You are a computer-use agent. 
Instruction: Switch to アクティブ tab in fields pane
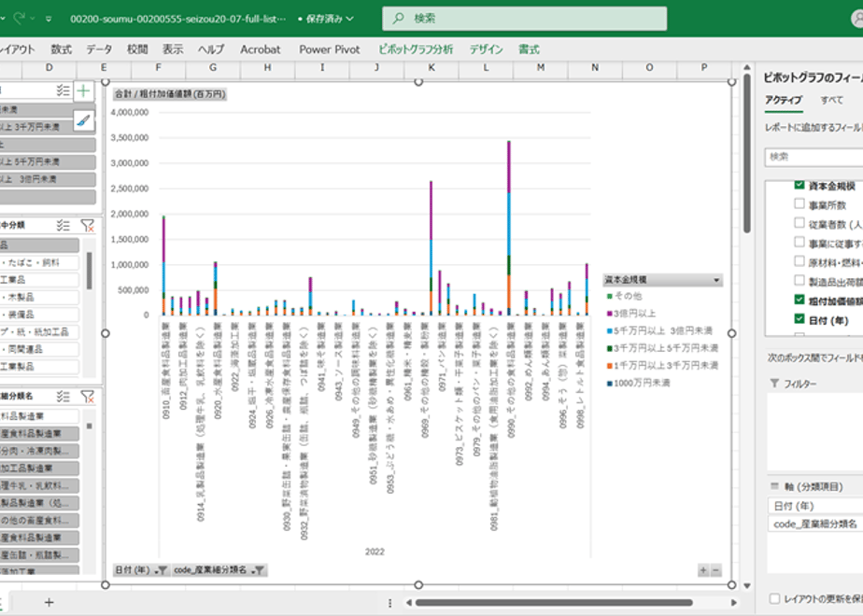click(x=784, y=100)
